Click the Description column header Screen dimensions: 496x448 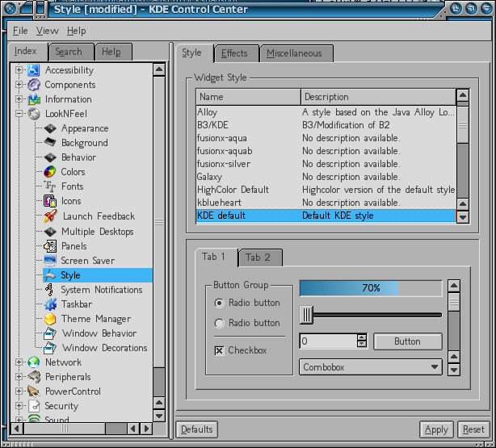tap(378, 97)
